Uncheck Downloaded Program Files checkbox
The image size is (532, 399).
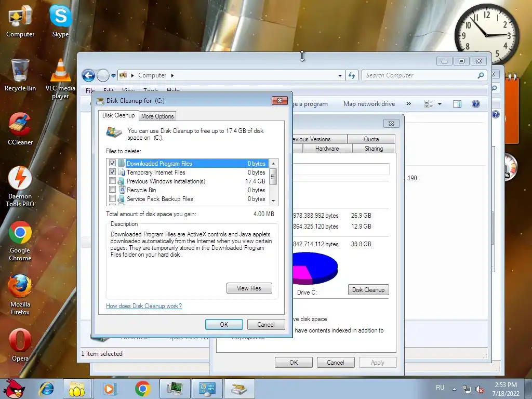coord(112,163)
